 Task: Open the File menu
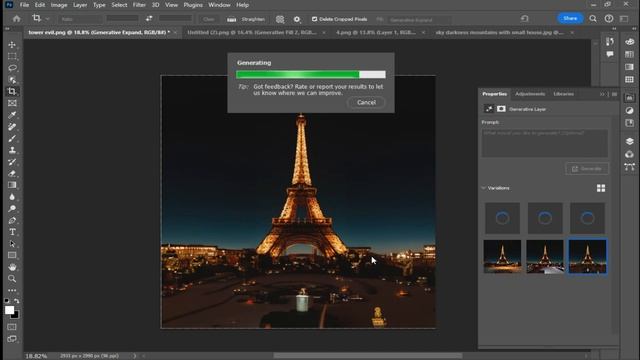point(24,5)
